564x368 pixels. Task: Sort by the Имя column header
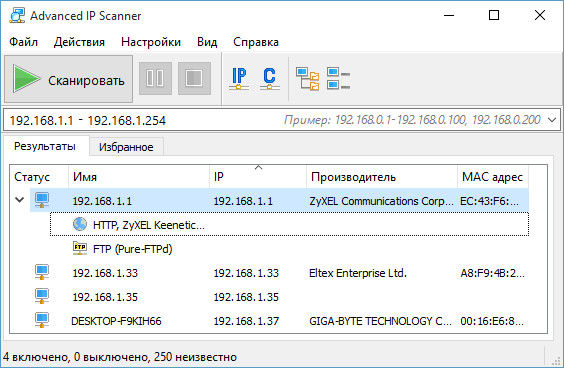(x=139, y=177)
